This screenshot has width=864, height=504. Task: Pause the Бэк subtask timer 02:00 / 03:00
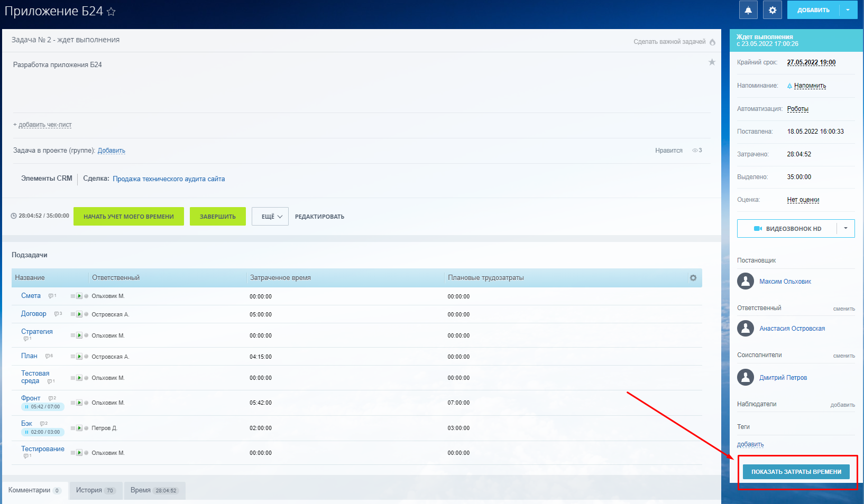coord(27,432)
